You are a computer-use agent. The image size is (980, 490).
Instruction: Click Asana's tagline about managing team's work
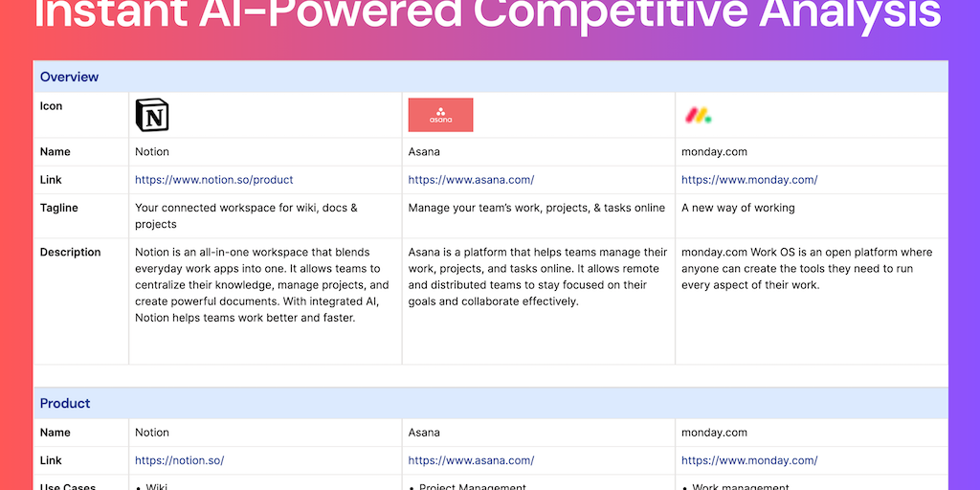coord(536,208)
